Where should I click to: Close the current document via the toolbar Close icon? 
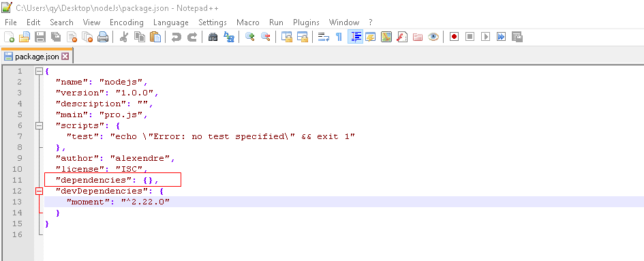[72, 37]
